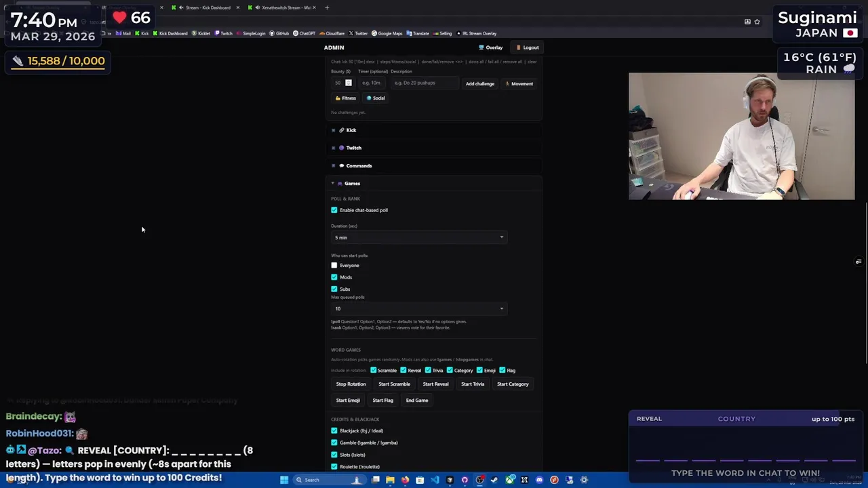Open the IRL Stream Overlay bookmark
The height and width of the screenshot is (488, 868).
click(477, 33)
